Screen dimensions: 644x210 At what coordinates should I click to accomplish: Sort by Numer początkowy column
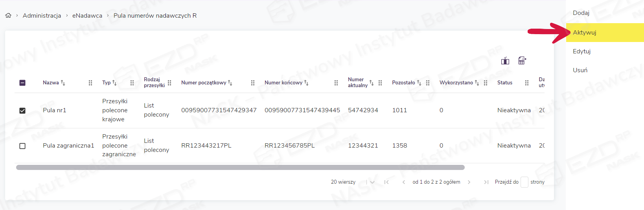point(230,83)
